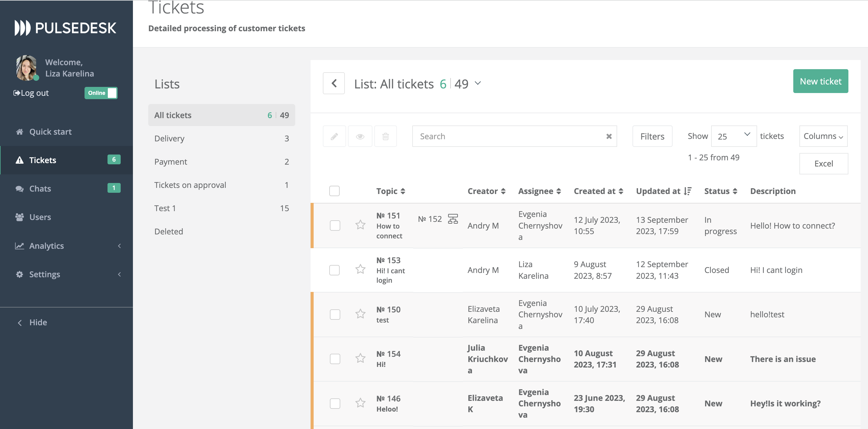Viewport: 868px width, 429px height.
Task: Click the trash delete icon
Action: [386, 136]
